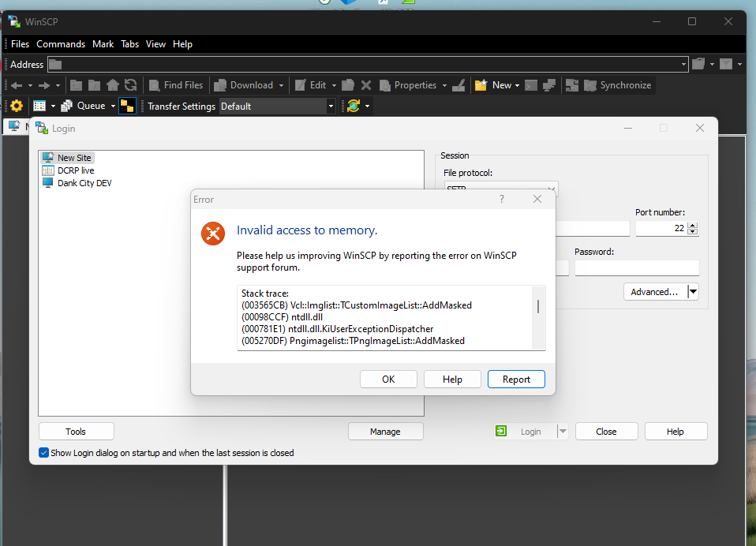Expand the Address bar dropdown
The height and width of the screenshot is (546, 756).
click(683, 65)
